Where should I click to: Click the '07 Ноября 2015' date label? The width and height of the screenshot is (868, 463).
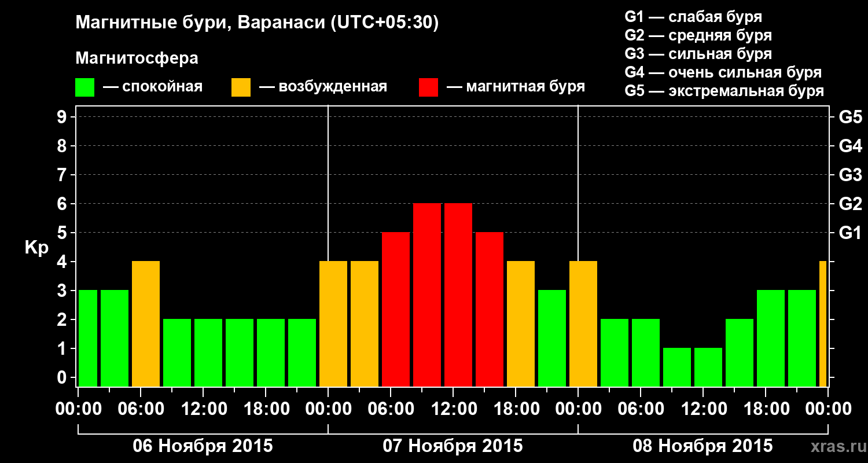pyautogui.click(x=453, y=446)
